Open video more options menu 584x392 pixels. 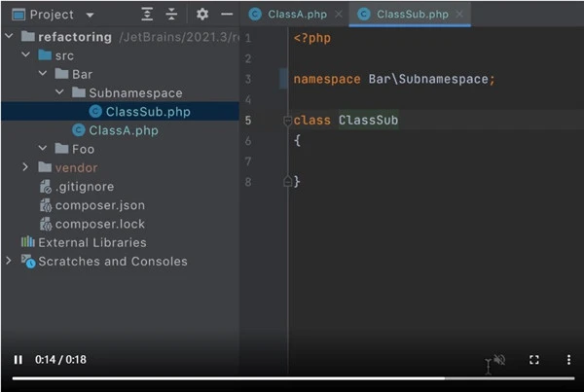(568, 360)
